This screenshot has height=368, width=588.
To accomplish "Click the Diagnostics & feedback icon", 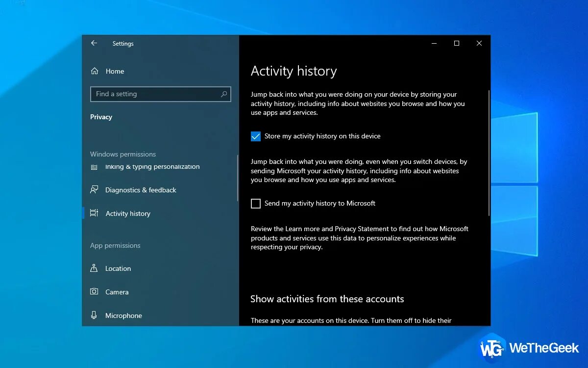I will (94, 190).
